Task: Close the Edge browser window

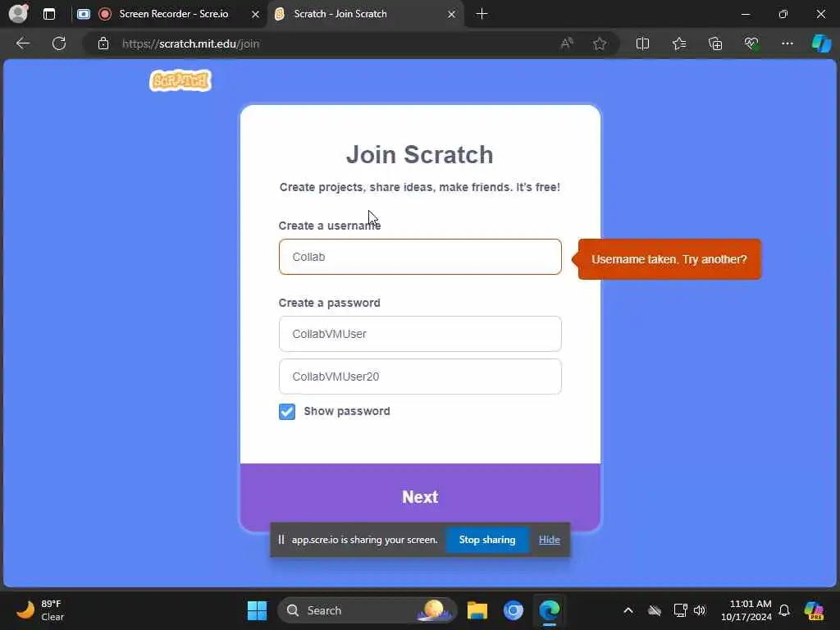Action: (x=820, y=14)
